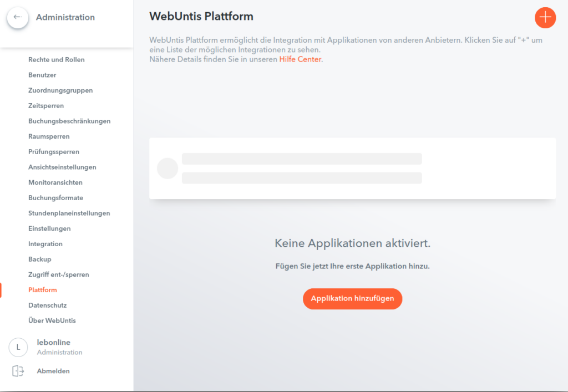Viewport: 568px width, 392px height.
Task: Go to Zeitsperren section
Action: coord(46,105)
